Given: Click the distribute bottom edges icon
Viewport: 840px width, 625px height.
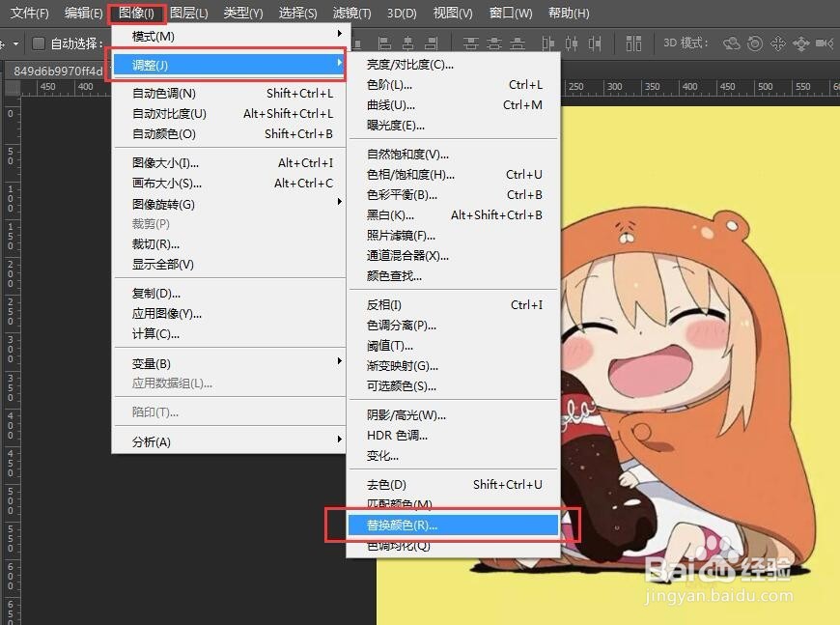Looking at the screenshot, I should (x=518, y=43).
